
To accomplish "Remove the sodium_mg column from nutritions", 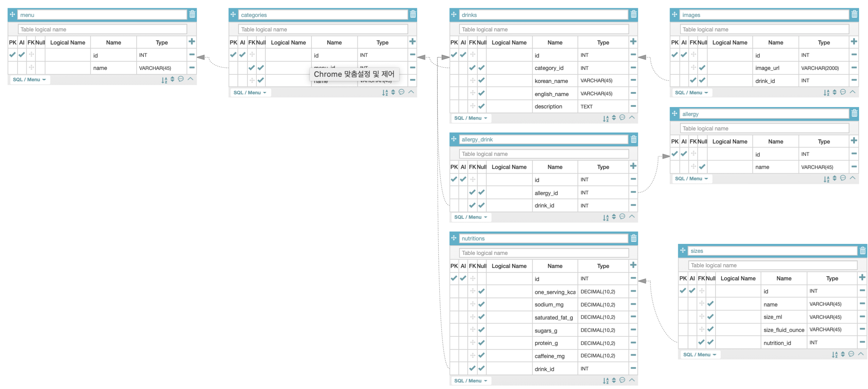I will click(633, 304).
